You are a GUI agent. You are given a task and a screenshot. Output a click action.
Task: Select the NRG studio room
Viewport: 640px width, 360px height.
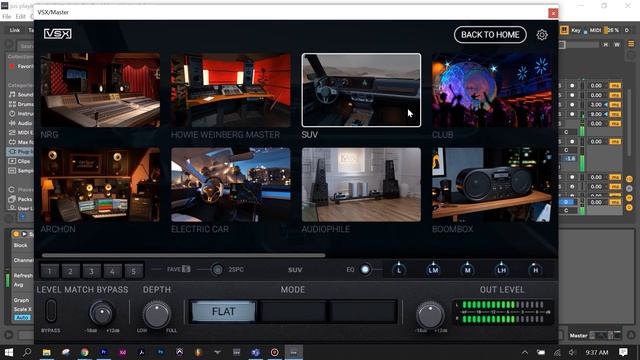pos(100,90)
